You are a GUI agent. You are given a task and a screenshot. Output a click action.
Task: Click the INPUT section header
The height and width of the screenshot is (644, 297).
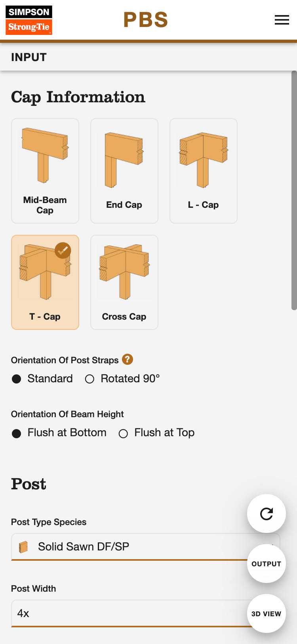(x=29, y=57)
